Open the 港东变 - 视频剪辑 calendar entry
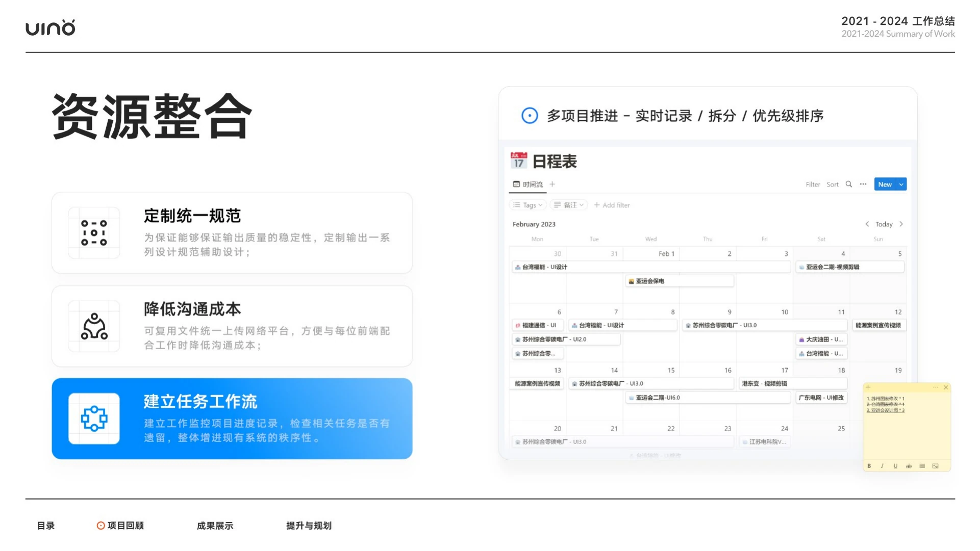The width and height of the screenshot is (980, 551). tap(793, 383)
